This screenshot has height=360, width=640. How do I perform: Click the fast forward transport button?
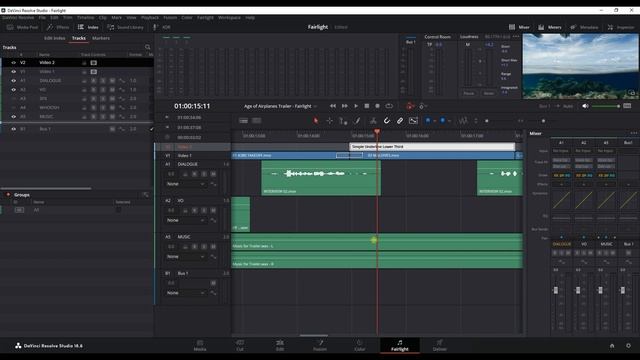[x=344, y=106]
